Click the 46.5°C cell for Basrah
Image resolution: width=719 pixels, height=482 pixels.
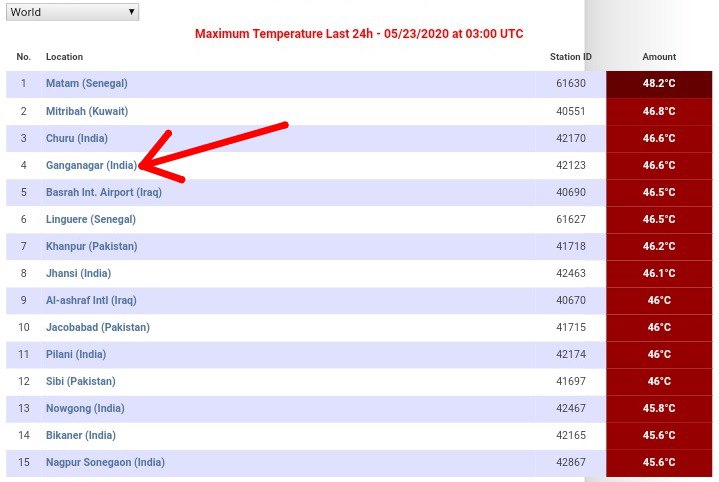click(x=659, y=193)
